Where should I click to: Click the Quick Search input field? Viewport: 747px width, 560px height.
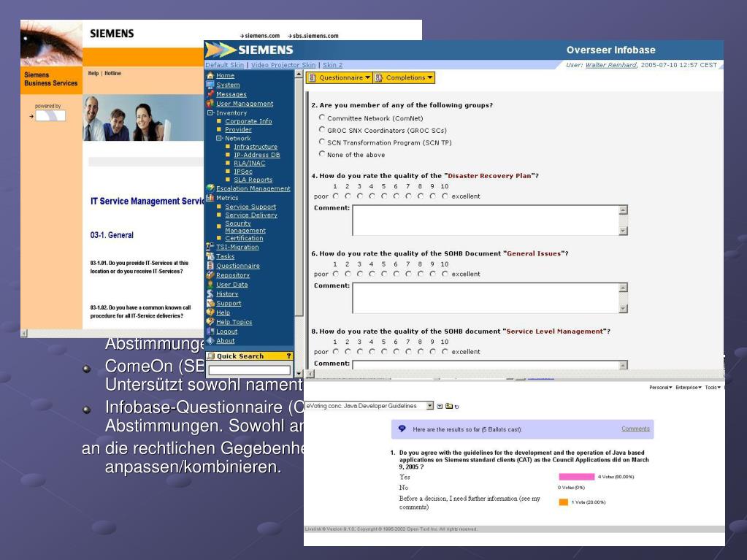pyautogui.click(x=249, y=369)
